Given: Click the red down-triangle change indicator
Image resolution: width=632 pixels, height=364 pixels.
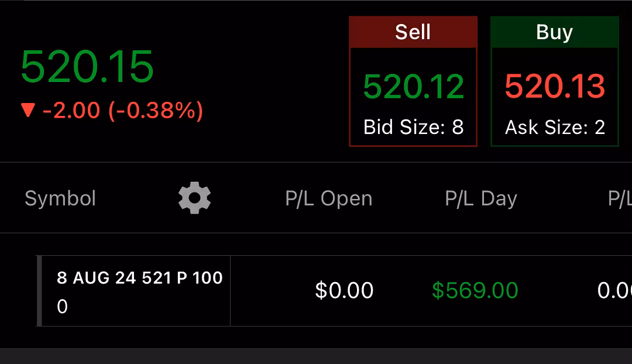Looking at the screenshot, I should pyautogui.click(x=28, y=110).
